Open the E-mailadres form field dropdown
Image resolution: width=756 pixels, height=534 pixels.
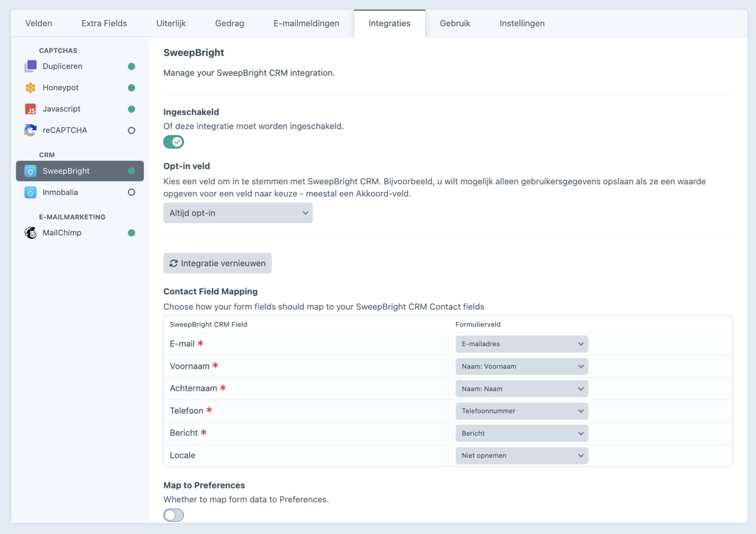coord(522,344)
